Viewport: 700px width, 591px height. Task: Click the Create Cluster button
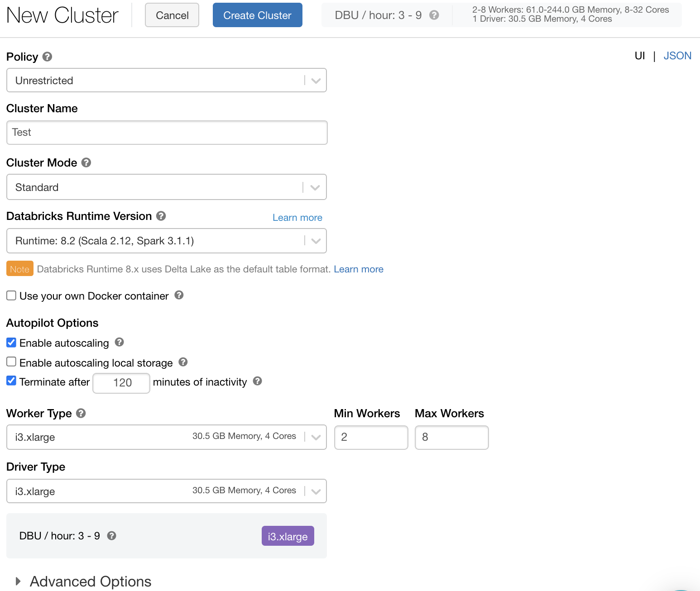pos(257,15)
